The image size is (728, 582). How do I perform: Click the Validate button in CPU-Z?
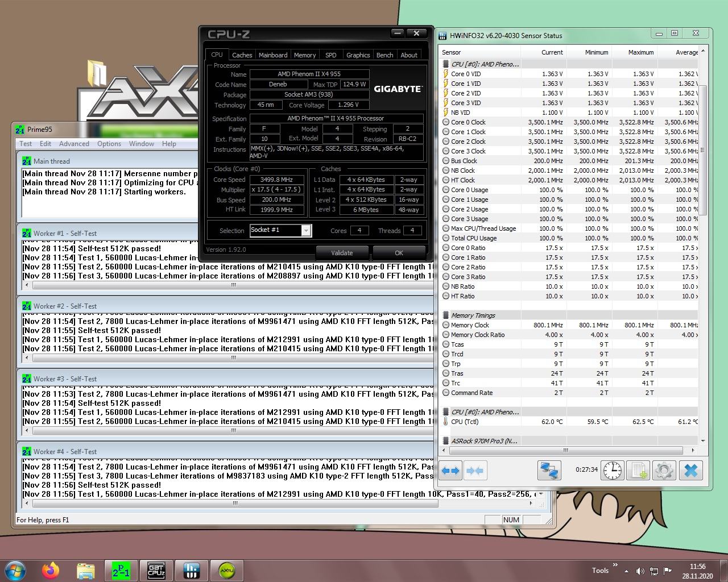[342, 253]
